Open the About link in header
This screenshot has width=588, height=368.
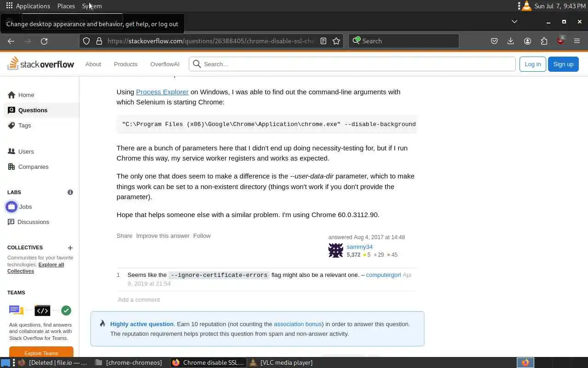point(93,64)
